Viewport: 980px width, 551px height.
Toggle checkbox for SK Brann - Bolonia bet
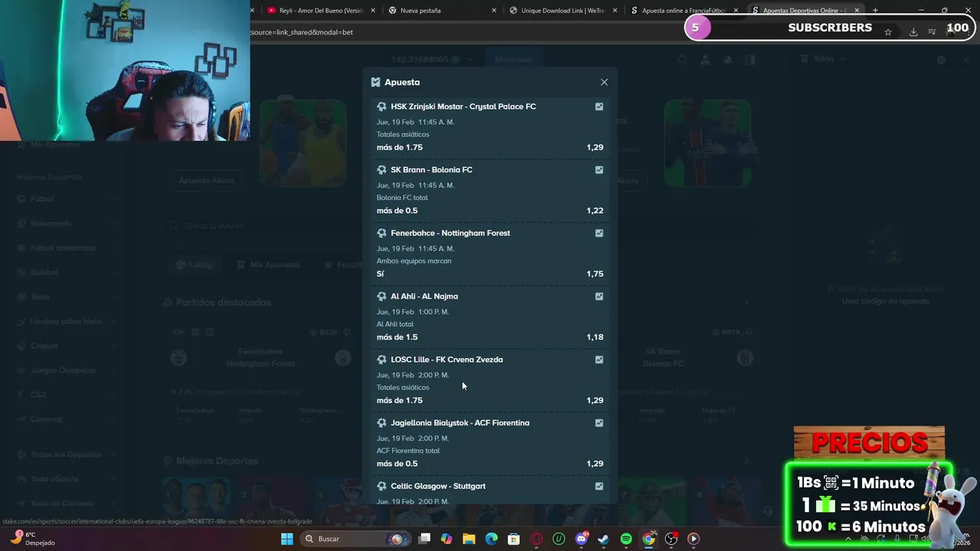(599, 170)
